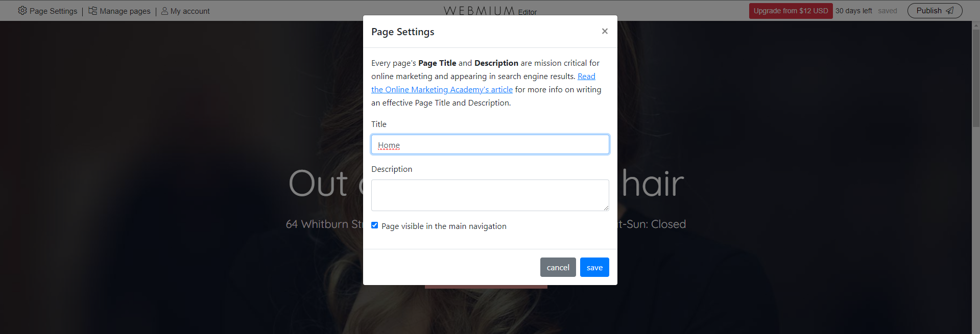980x334 pixels.
Task: Click the Description box resize handle
Action: pyautogui.click(x=606, y=208)
